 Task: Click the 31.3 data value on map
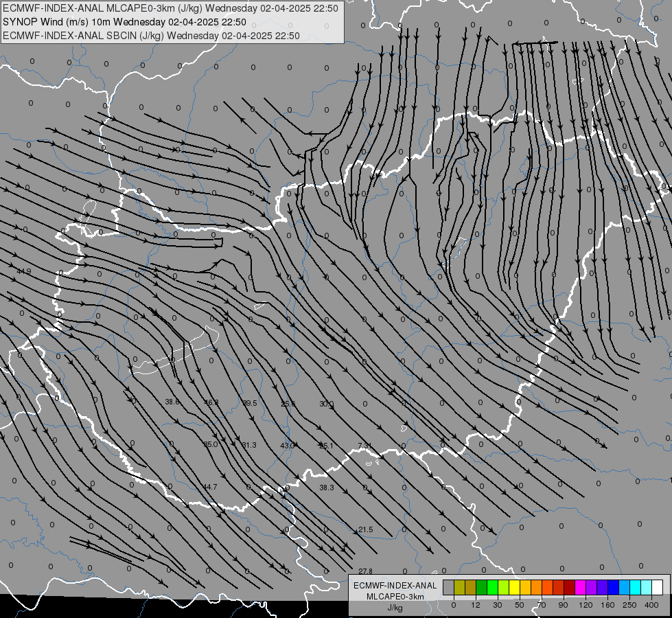pyautogui.click(x=249, y=445)
